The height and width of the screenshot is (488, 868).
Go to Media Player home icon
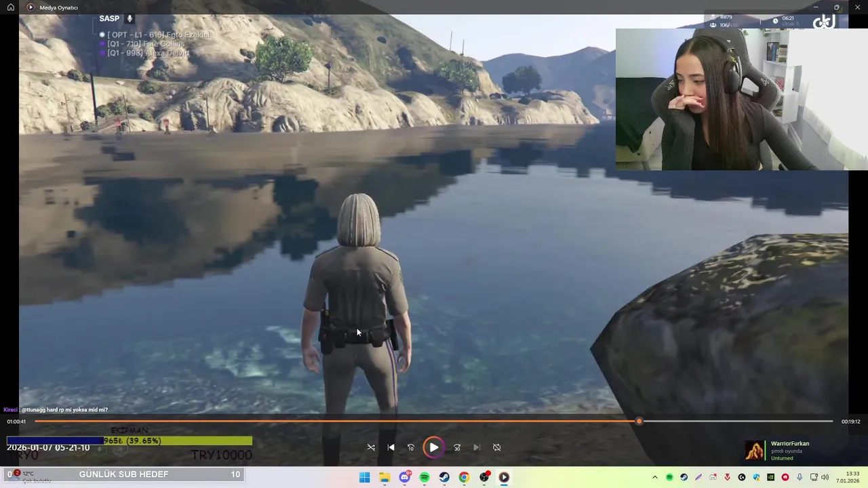(x=11, y=7)
